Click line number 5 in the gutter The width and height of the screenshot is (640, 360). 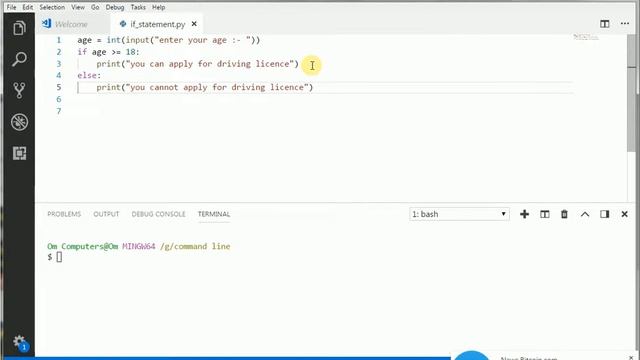pos(59,87)
